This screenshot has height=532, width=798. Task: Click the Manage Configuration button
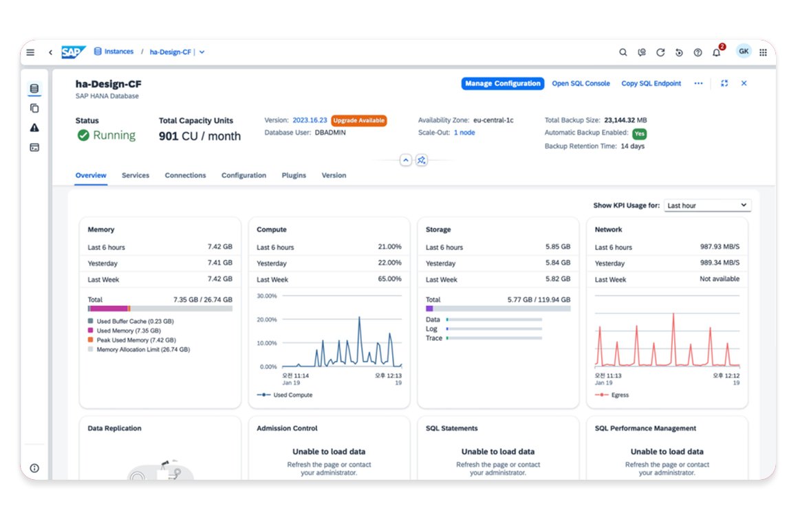[x=502, y=84]
